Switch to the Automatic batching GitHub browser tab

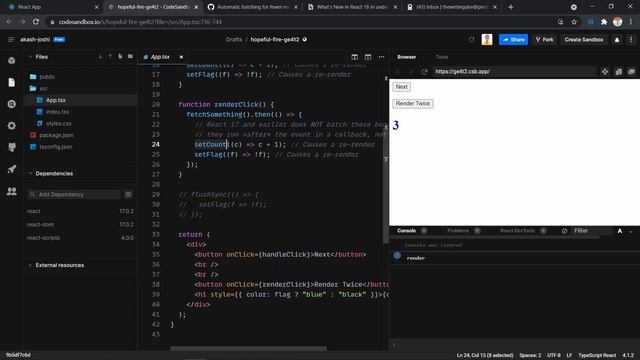252,7
